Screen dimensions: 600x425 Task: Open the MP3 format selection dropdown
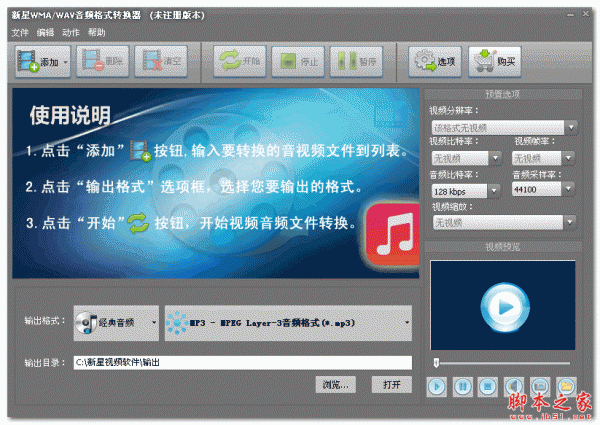(288, 323)
